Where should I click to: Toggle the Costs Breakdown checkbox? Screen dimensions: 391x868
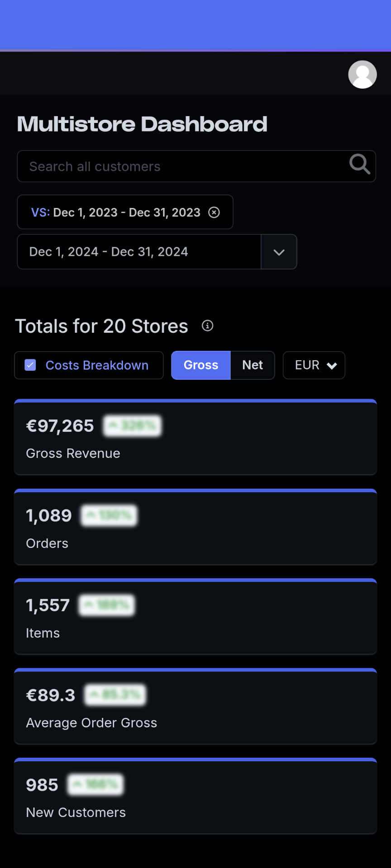tap(30, 365)
